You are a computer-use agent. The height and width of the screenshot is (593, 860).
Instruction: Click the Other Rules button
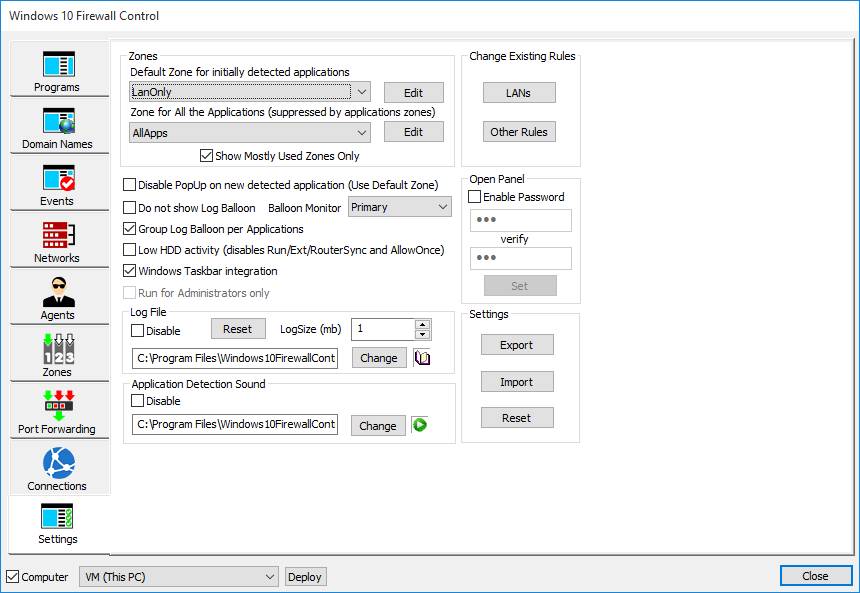coord(519,132)
